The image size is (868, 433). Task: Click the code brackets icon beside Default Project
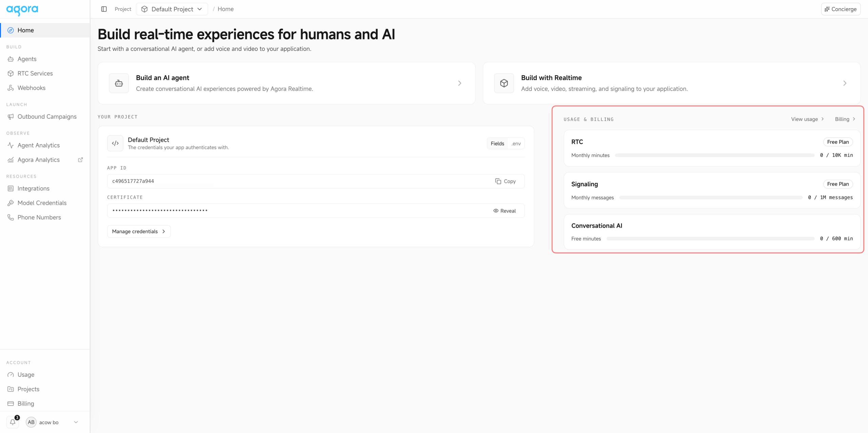coord(115,143)
